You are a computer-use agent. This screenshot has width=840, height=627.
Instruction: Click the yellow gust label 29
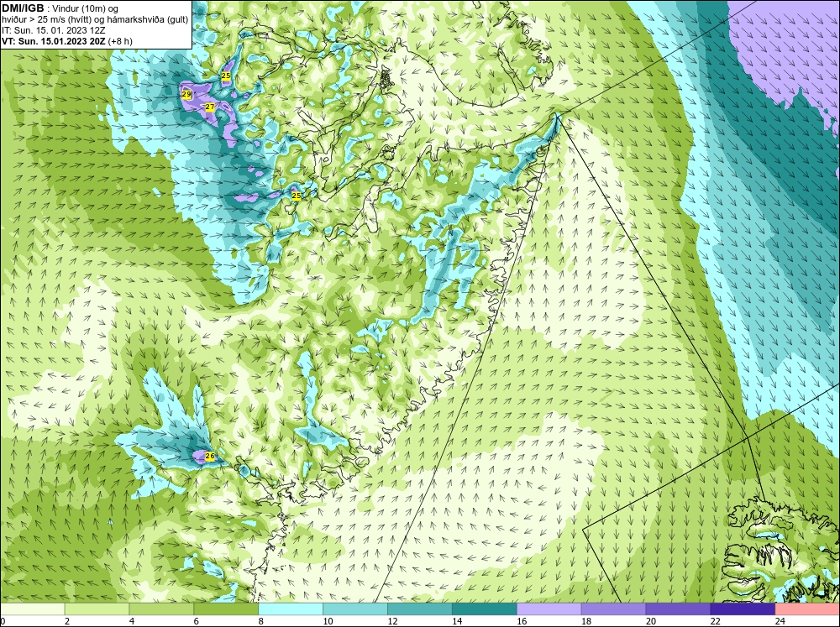coord(186,94)
